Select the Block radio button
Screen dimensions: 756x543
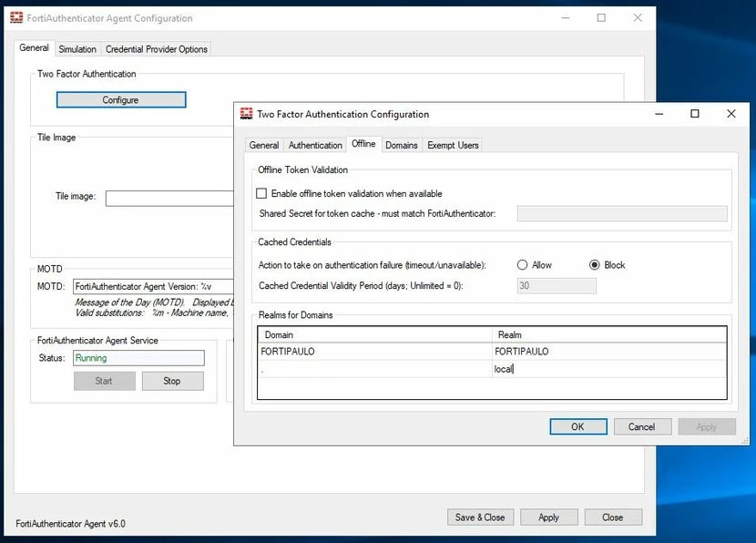pos(595,265)
